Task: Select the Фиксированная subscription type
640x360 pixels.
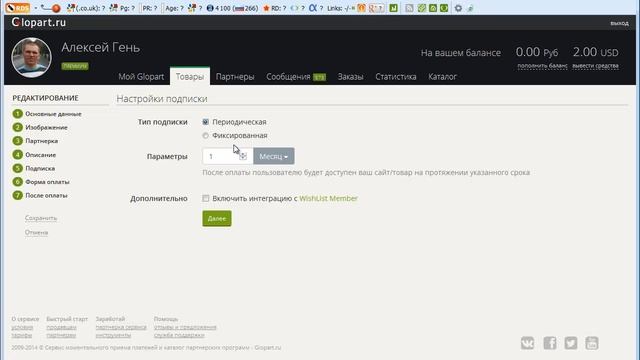Action: pos(205,135)
